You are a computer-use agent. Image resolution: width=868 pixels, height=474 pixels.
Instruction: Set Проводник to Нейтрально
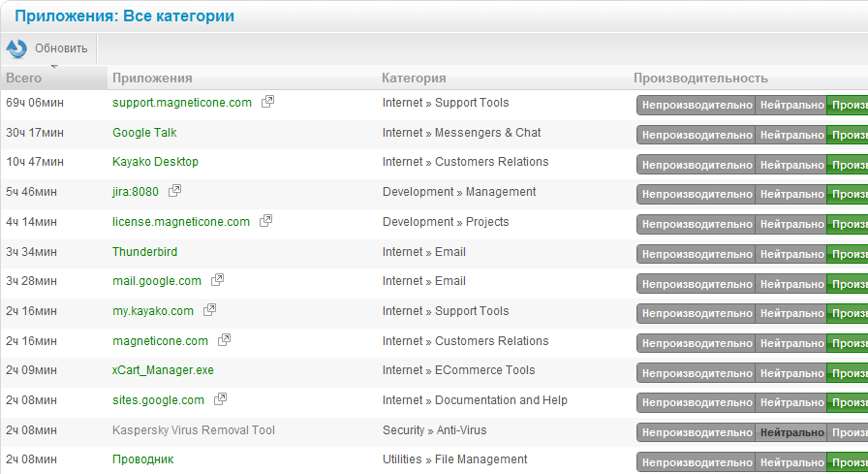point(791,462)
